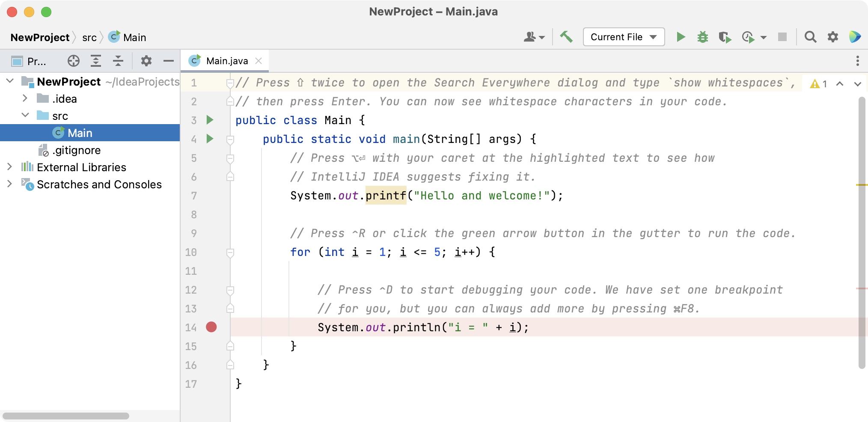Click Scratches and Consoles label
Screen dimensions: 868x422
(x=99, y=184)
